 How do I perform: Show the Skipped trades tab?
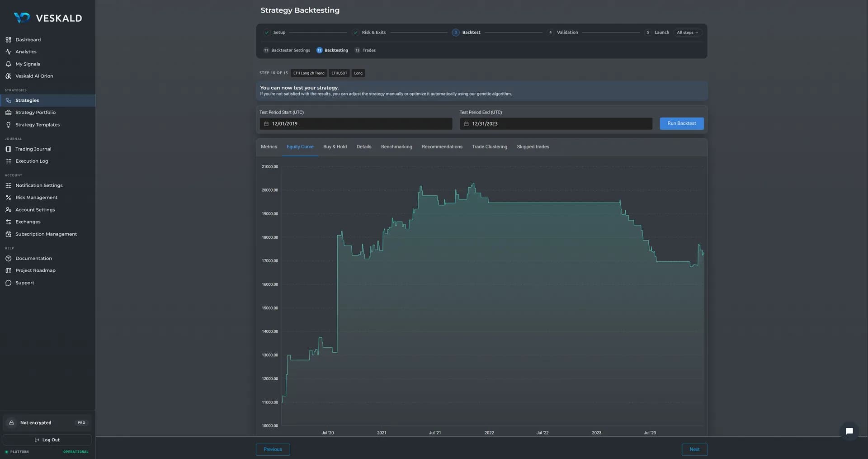tap(533, 147)
